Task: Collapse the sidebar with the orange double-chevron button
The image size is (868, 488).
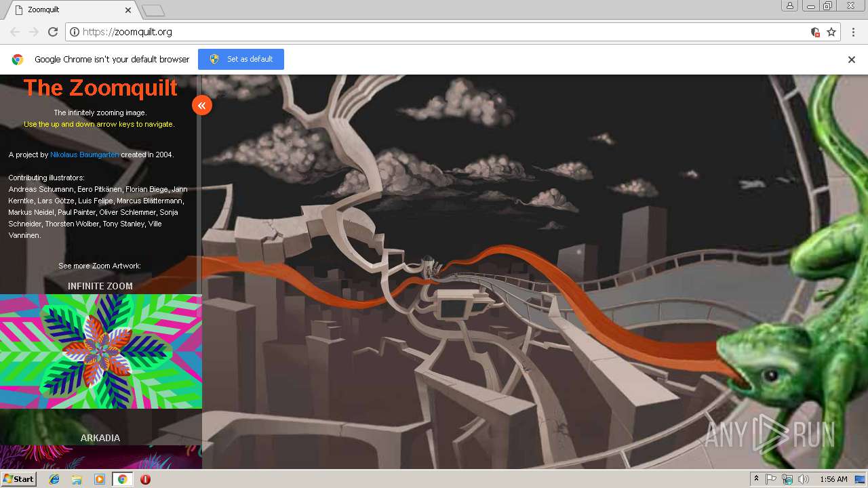Action: click(x=202, y=105)
